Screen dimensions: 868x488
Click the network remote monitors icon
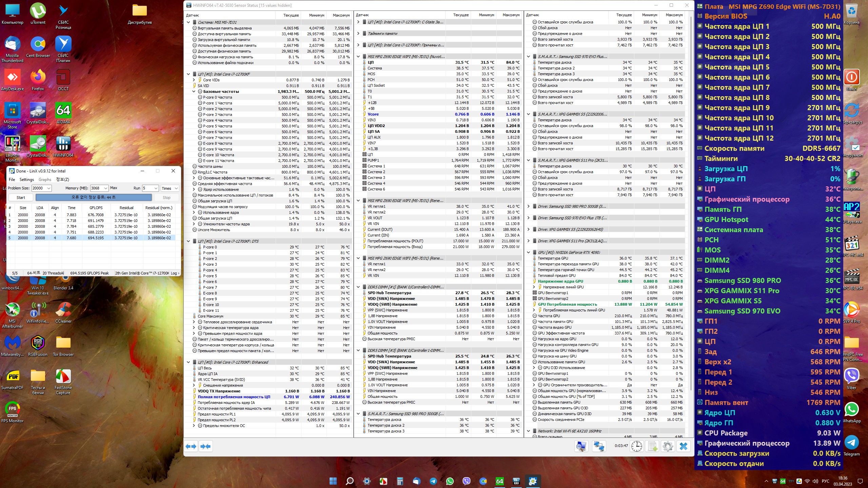tap(598, 446)
